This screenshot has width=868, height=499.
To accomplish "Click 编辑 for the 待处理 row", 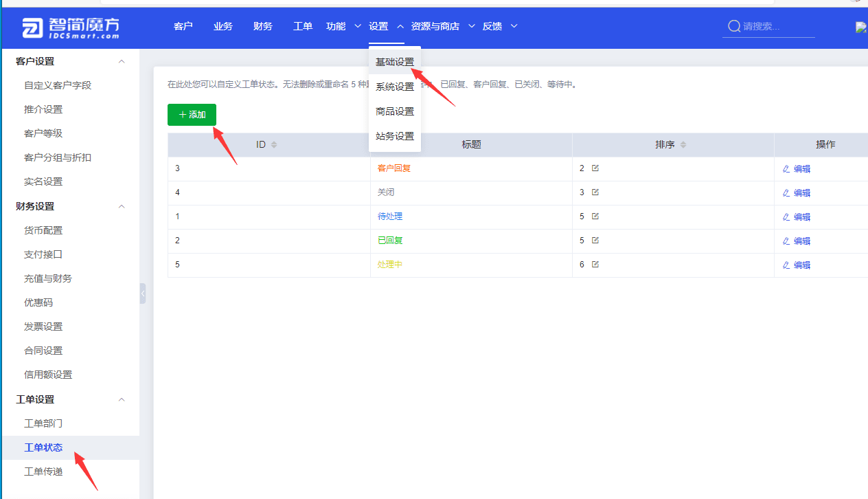I will coord(797,217).
